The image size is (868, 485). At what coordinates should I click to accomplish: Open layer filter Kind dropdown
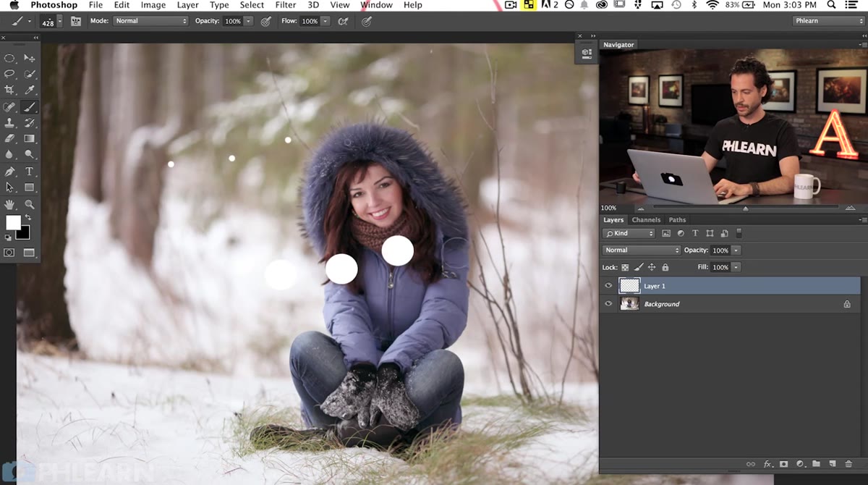click(x=629, y=233)
